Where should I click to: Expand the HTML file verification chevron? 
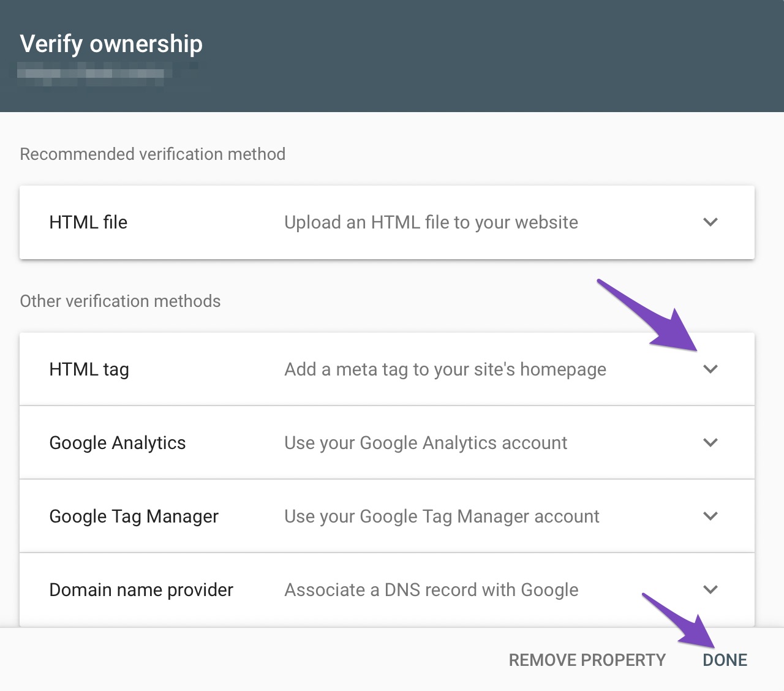click(x=710, y=222)
